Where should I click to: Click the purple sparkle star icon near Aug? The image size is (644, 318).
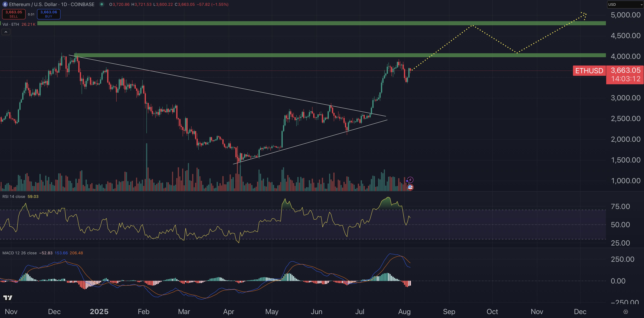coord(407,181)
